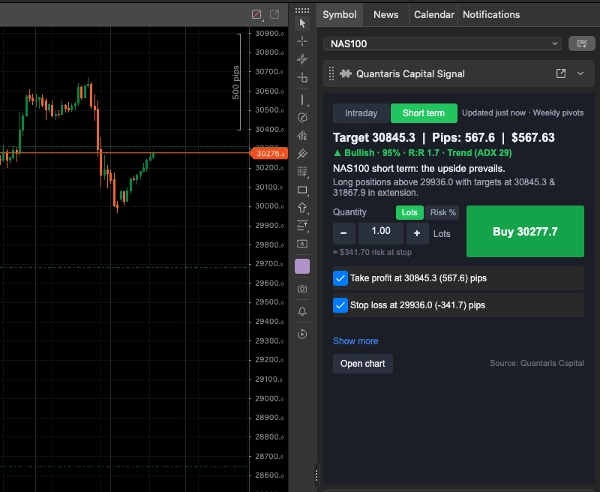The height and width of the screenshot is (492, 600).
Task: Open the purple drawing color swatch
Action: pyautogui.click(x=302, y=266)
